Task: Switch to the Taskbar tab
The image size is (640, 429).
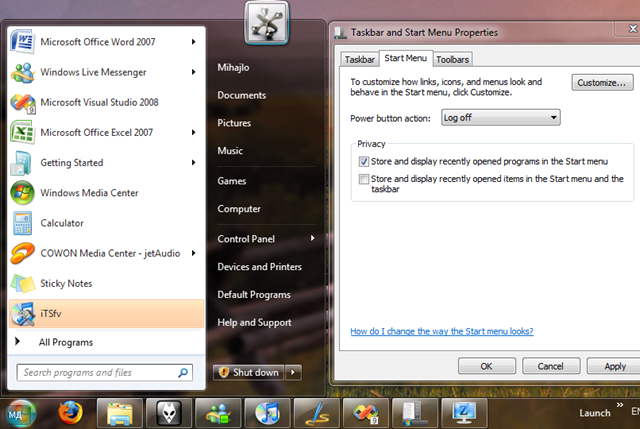Action: point(359,60)
